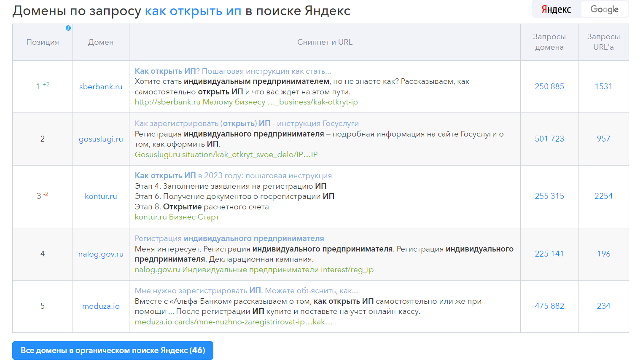643x364 pixels.
Task: Open the info tooltip on Позиция column
Action: pos(68,28)
